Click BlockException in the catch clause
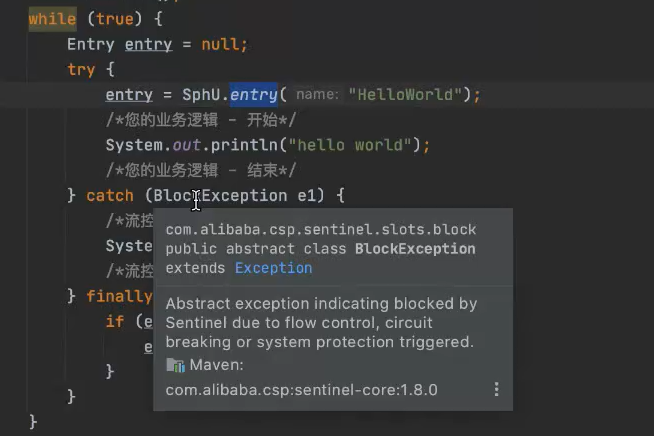Image resolution: width=654 pixels, height=436 pixels. [x=220, y=195]
